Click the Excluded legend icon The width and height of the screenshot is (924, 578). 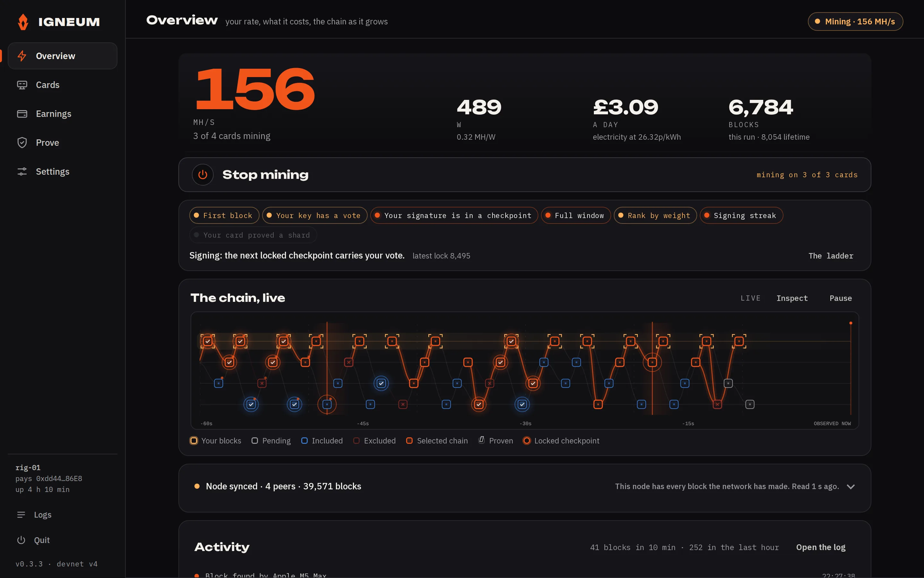356,441
